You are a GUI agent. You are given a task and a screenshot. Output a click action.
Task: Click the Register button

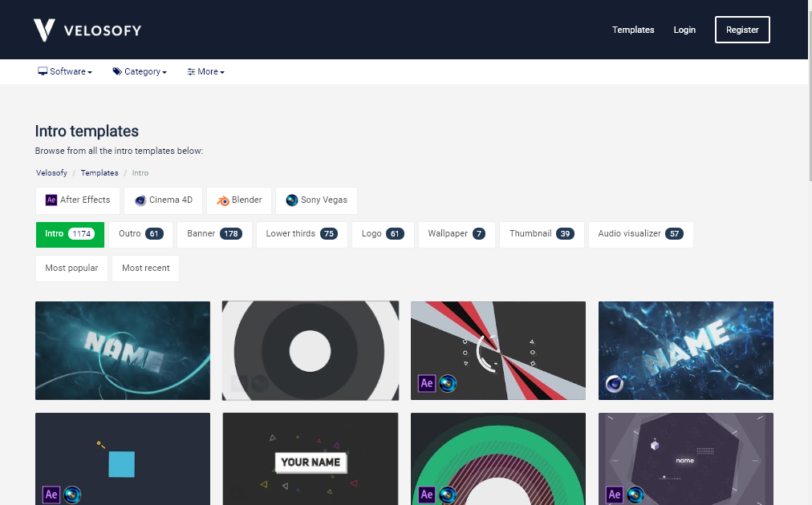(x=742, y=30)
